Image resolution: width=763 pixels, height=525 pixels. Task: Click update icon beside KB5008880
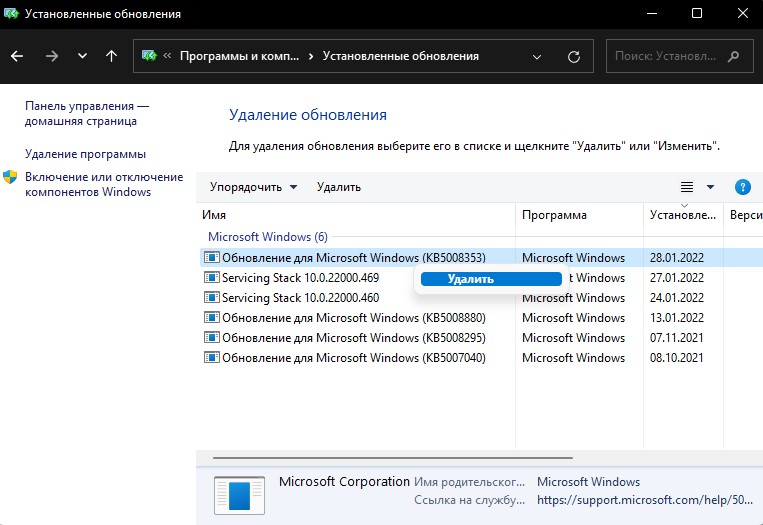click(212, 318)
